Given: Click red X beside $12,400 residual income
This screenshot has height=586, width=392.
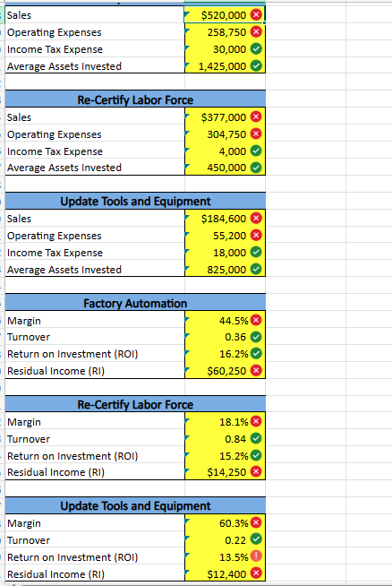Looking at the screenshot, I should pyautogui.click(x=256, y=573).
